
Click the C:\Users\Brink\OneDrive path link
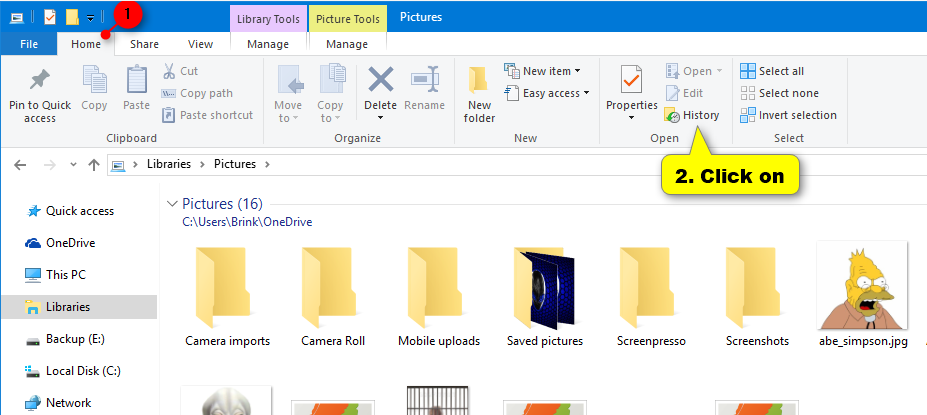[247, 222]
